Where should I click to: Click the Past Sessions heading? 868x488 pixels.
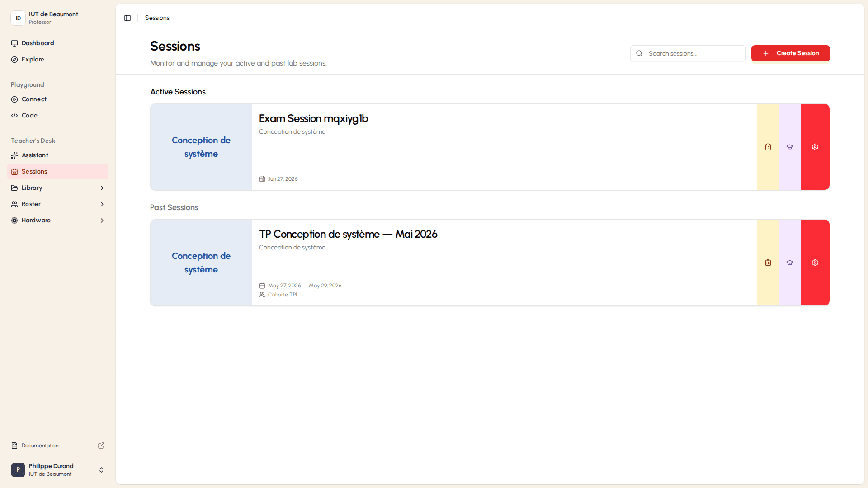174,207
